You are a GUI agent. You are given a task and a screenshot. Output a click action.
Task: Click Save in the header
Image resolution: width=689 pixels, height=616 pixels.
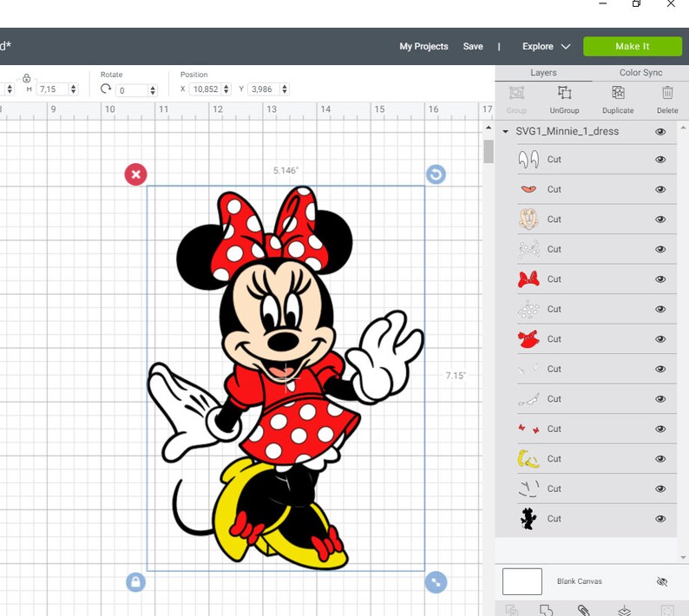[473, 46]
